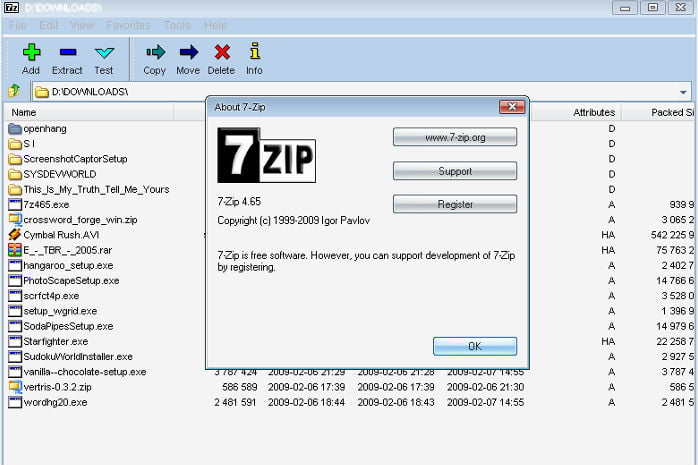Sort by the Packed Size column header
The image size is (698, 465).
[659, 113]
